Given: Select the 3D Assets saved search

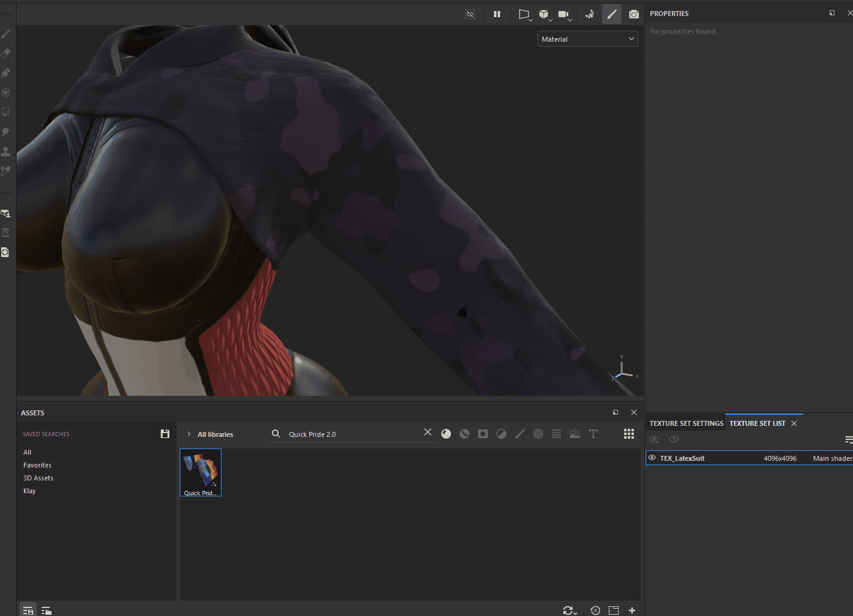Looking at the screenshot, I should tap(38, 478).
